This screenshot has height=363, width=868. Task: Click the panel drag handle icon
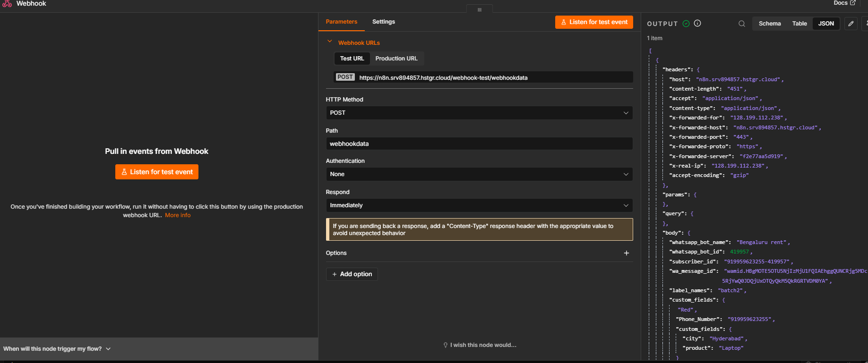(x=479, y=9)
